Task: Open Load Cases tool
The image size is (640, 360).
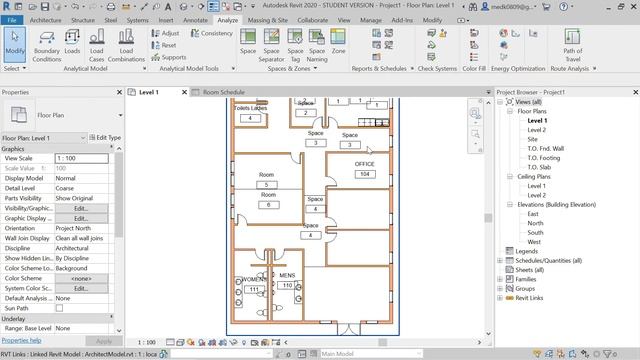Action: click(97, 46)
